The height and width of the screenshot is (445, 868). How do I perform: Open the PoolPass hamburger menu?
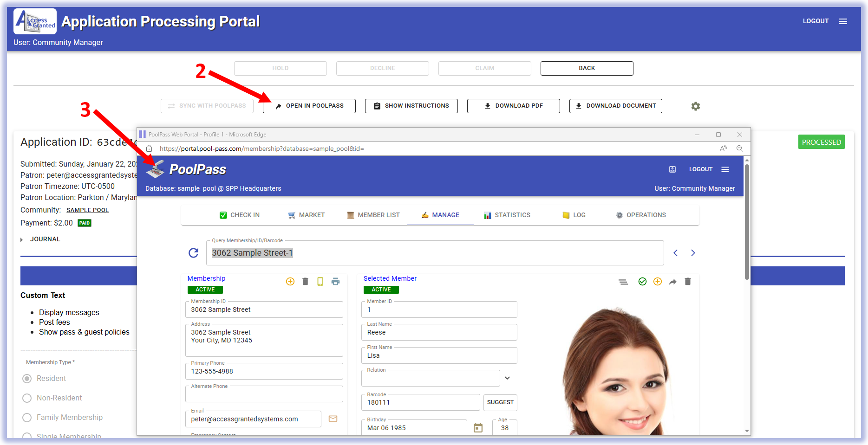pyautogui.click(x=725, y=169)
